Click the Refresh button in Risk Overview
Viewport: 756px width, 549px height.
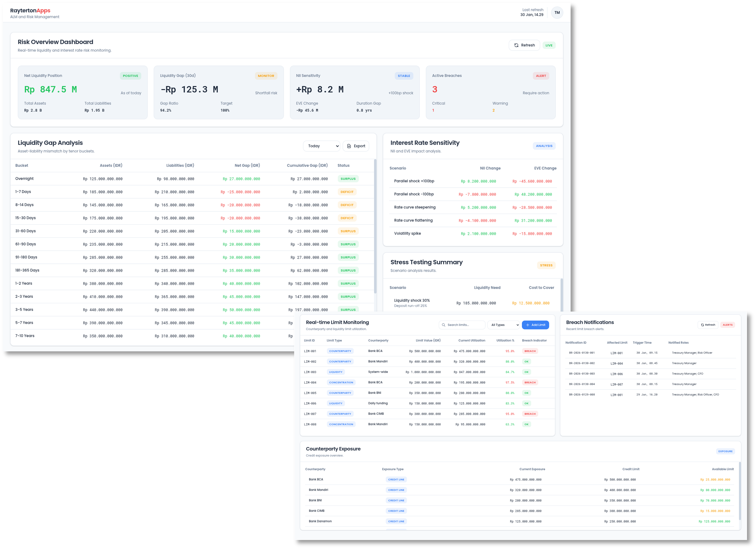click(x=524, y=45)
